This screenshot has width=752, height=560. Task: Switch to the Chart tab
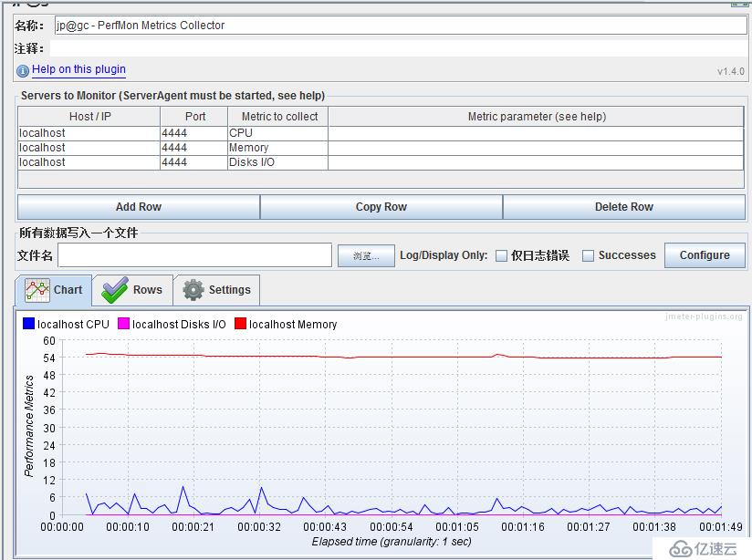tap(54, 290)
